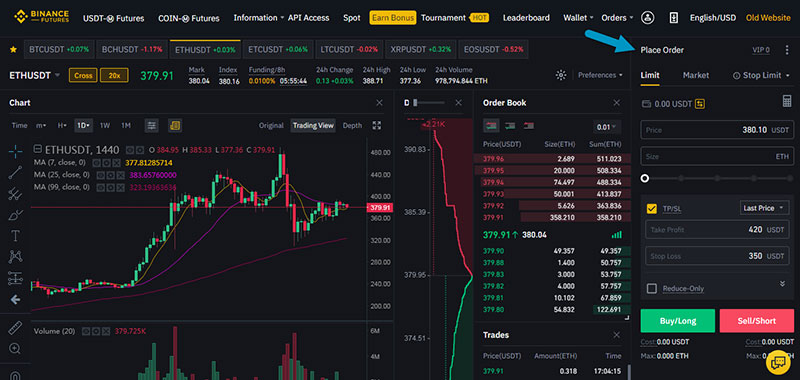Viewport: 800px width, 380px height.
Task: Select the pitchfork drawing tool
Action: pos(15,193)
